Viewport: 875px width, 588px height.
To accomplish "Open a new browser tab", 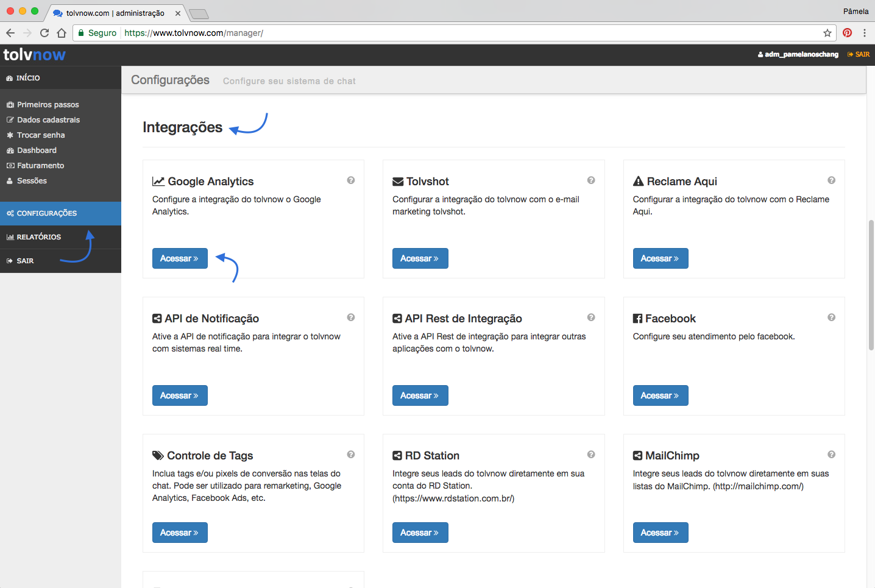I will click(199, 14).
